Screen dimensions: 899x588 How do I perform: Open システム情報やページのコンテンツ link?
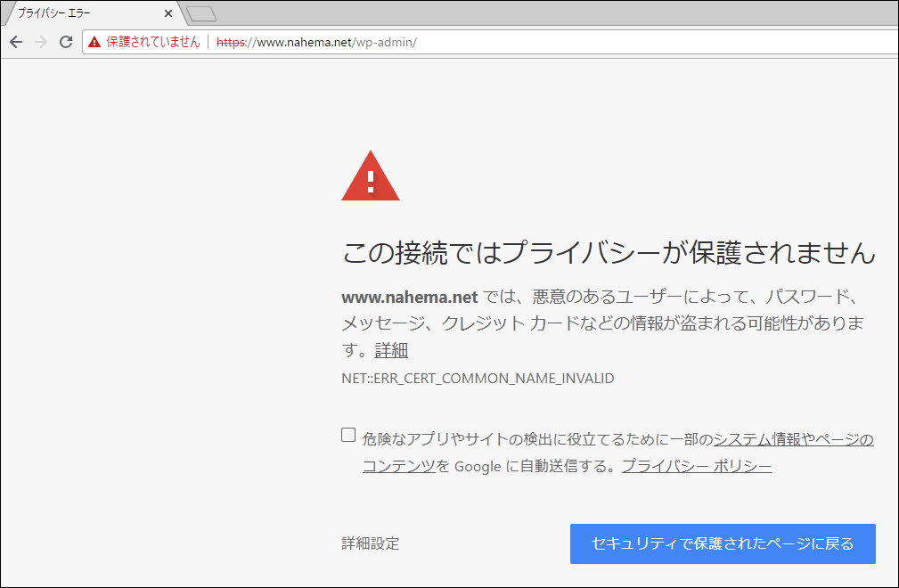[794, 439]
